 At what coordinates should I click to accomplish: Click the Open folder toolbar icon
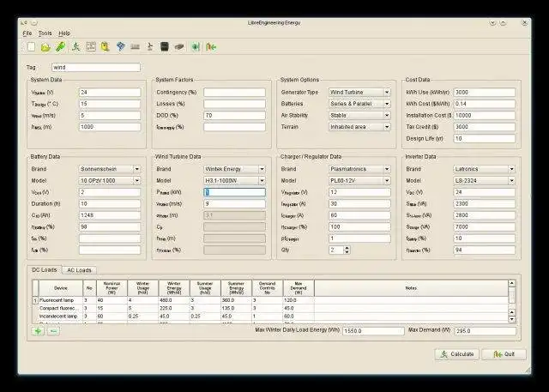click(x=45, y=46)
